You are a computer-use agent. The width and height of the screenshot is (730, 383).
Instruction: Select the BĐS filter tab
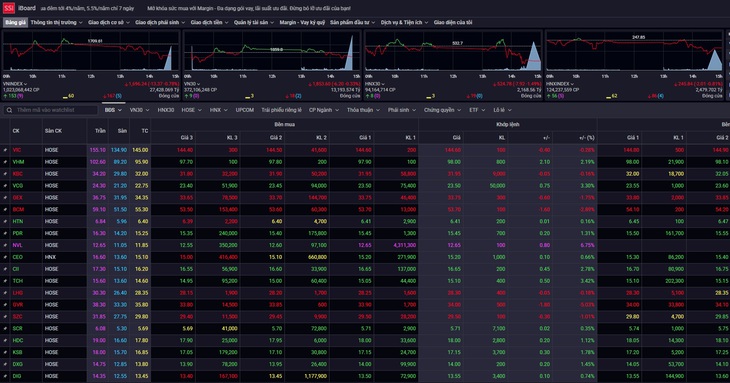pos(113,110)
